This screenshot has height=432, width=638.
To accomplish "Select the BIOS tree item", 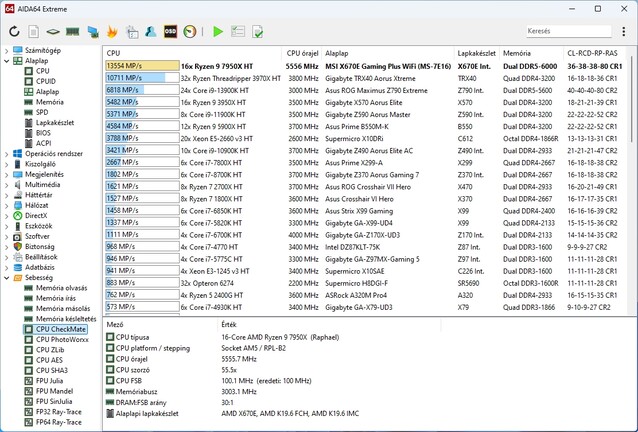I will coord(43,133).
